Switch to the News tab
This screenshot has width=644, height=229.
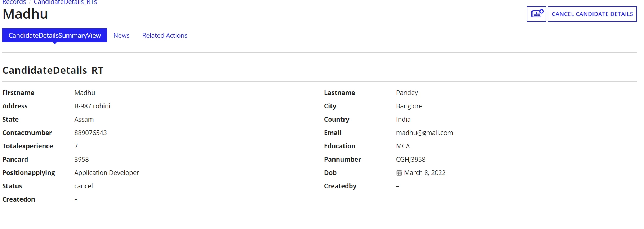coord(121,35)
